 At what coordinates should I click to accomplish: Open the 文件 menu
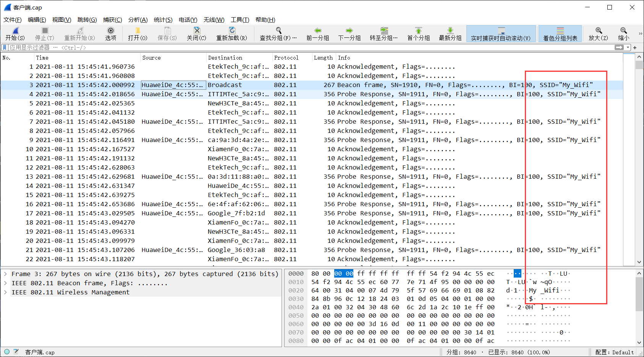click(12, 20)
